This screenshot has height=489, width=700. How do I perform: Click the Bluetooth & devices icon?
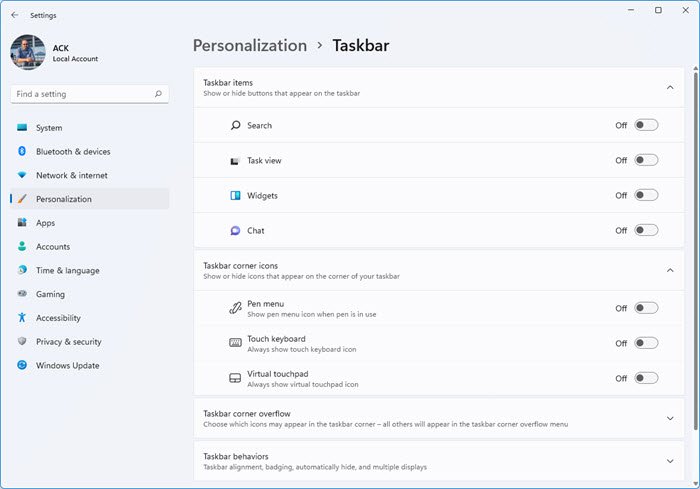point(22,152)
